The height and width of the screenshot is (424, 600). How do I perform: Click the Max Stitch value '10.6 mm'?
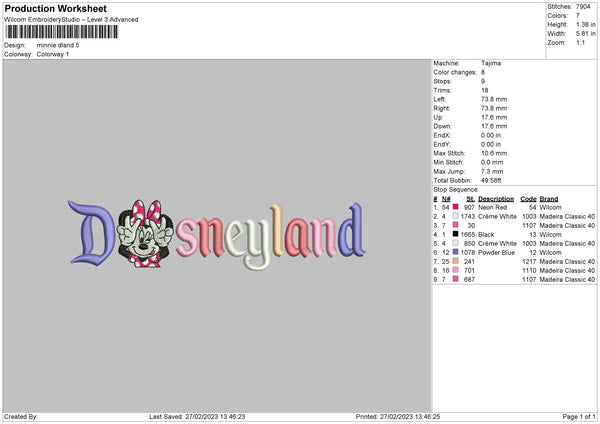tap(494, 153)
